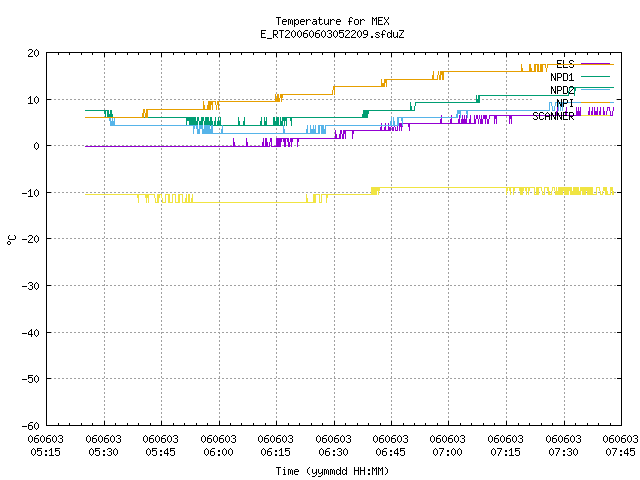This screenshot has height=480, width=640.
Task: Click the y-axis label -30
Action: (31, 286)
